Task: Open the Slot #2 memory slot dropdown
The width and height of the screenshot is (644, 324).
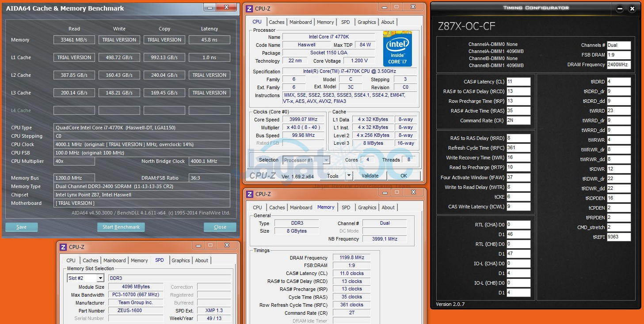Action: pos(100,278)
